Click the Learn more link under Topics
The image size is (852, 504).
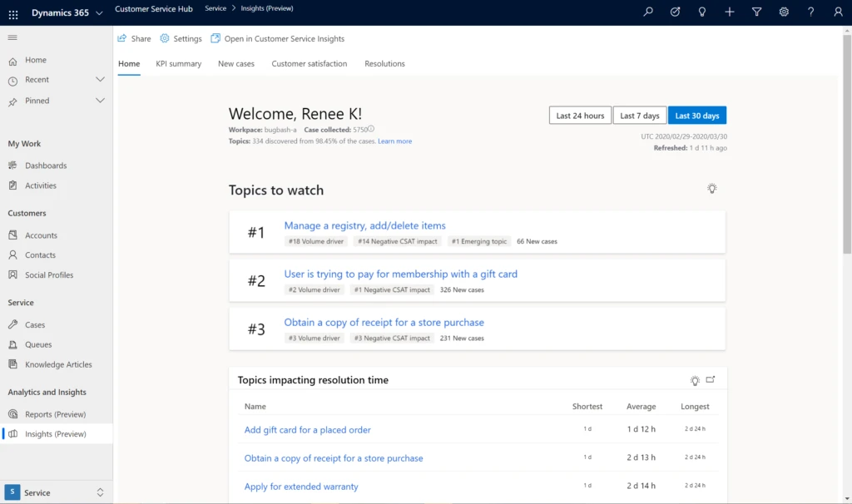(x=395, y=141)
